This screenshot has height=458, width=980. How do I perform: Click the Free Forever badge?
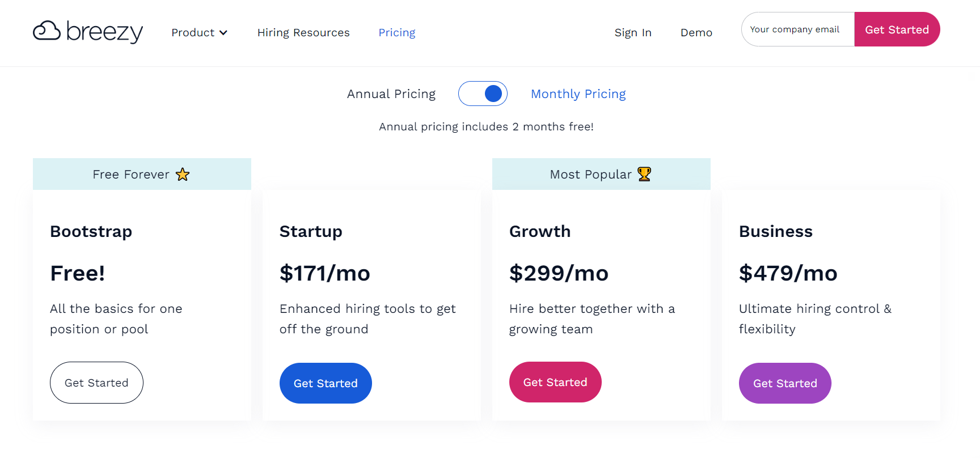click(x=141, y=174)
